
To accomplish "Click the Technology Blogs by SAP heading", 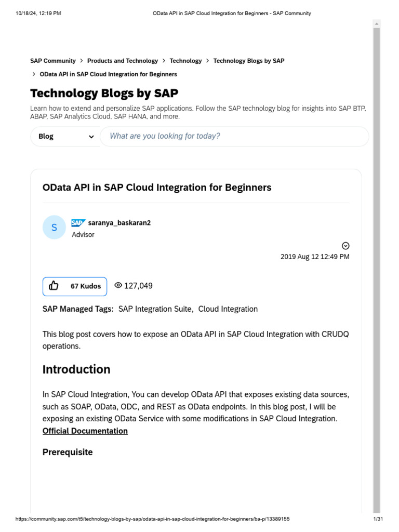I will (x=104, y=94).
